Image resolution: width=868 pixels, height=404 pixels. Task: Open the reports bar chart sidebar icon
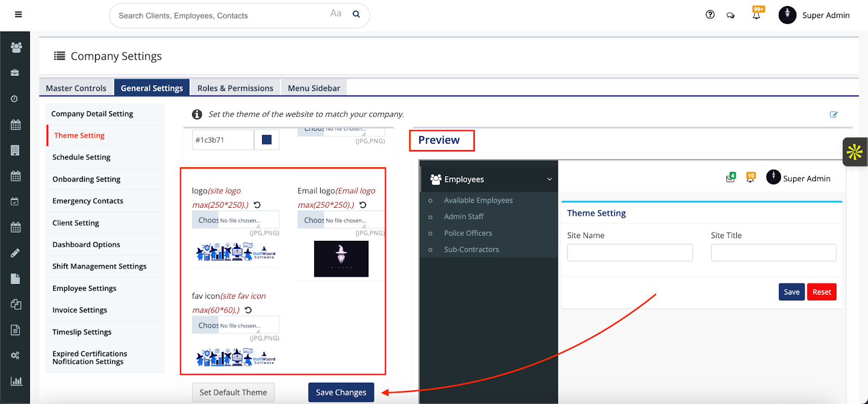tap(16, 381)
